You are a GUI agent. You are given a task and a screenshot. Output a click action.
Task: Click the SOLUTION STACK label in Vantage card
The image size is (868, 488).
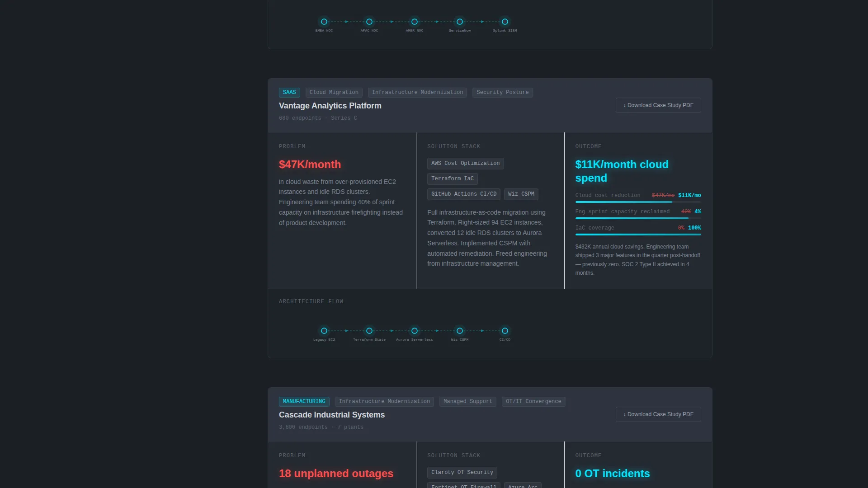tap(453, 146)
